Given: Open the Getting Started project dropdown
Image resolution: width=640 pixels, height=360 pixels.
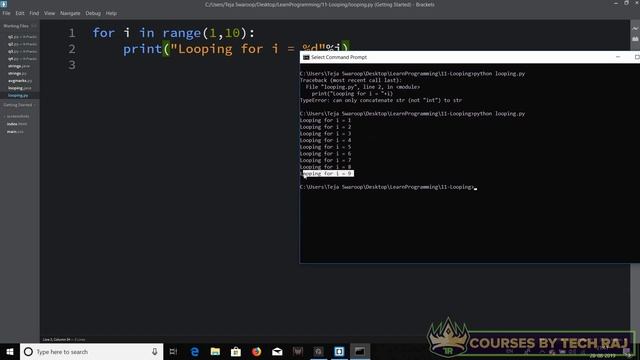Looking at the screenshot, I should click(19, 105).
